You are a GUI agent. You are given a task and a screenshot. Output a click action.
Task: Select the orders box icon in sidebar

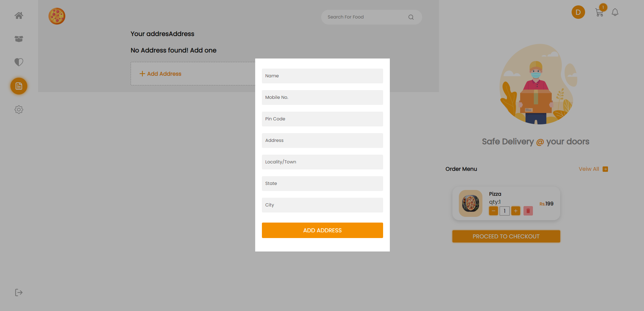point(19,39)
